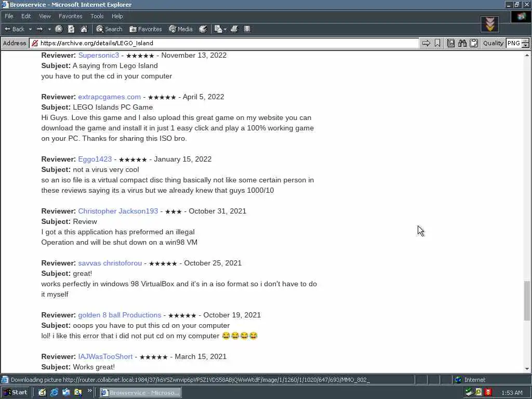Open the Favorites pane
The image size is (532, 399).
coord(145,29)
